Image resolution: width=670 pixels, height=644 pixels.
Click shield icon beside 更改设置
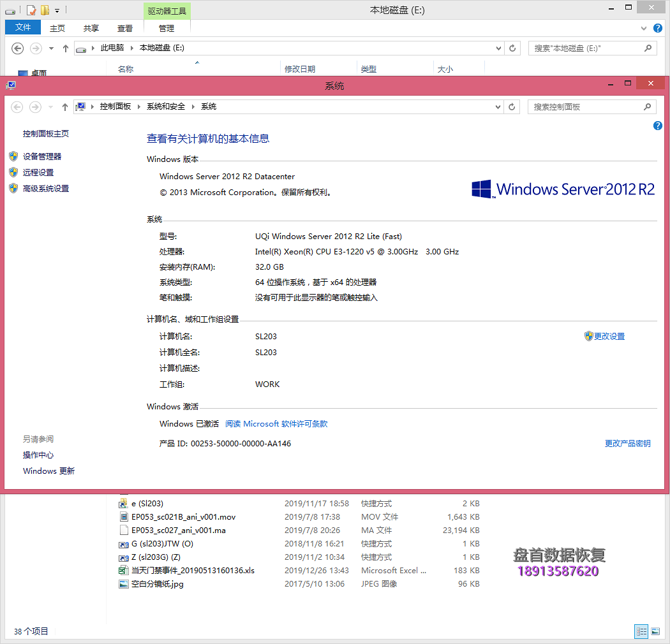coord(589,336)
